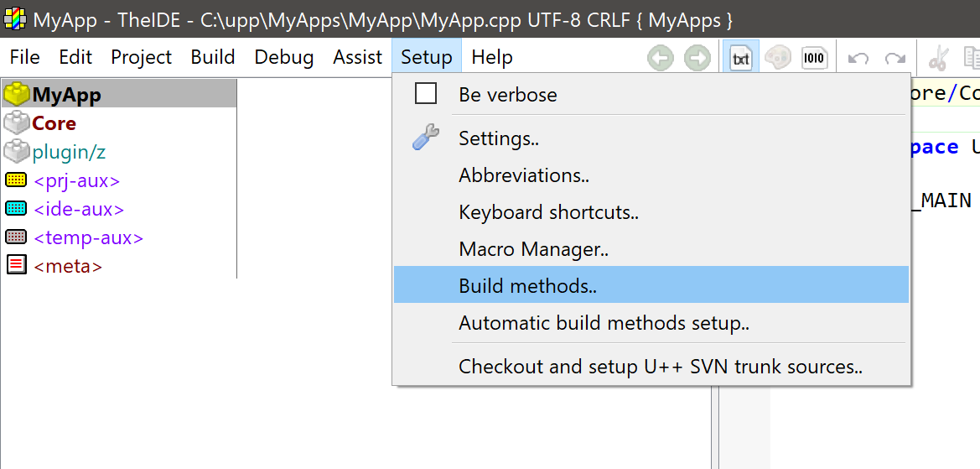
Task: Open the Macro Manager entry
Action: (533, 249)
